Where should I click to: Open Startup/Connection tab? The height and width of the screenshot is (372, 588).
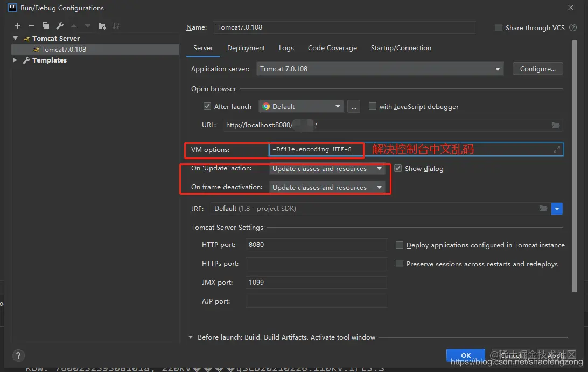401,48
